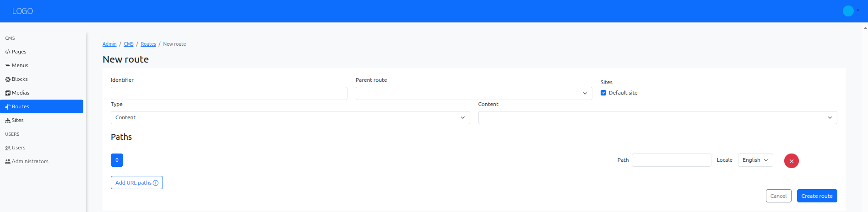This screenshot has height=212, width=868.
Task: Follow the Admin breadcrumb link
Action: point(109,44)
